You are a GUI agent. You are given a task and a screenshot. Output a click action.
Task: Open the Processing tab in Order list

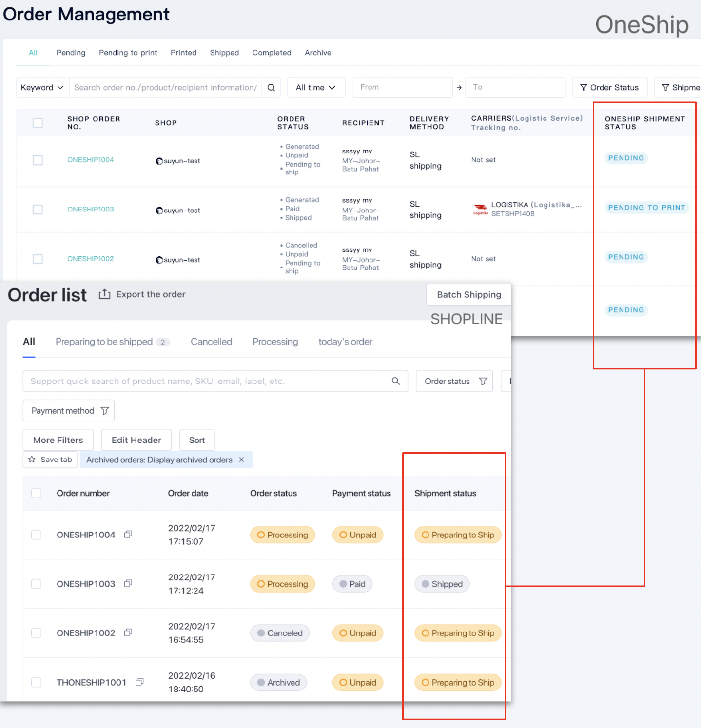(x=275, y=342)
